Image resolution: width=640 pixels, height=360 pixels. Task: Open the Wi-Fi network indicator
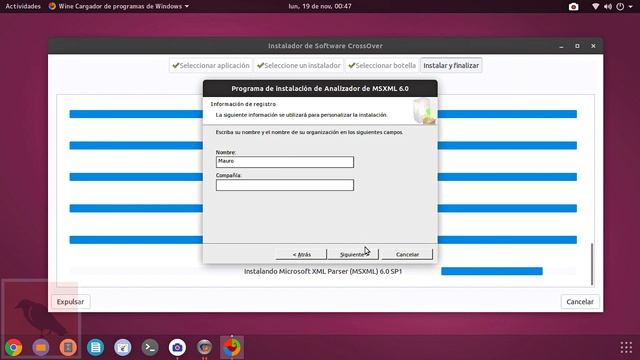(596, 7)
